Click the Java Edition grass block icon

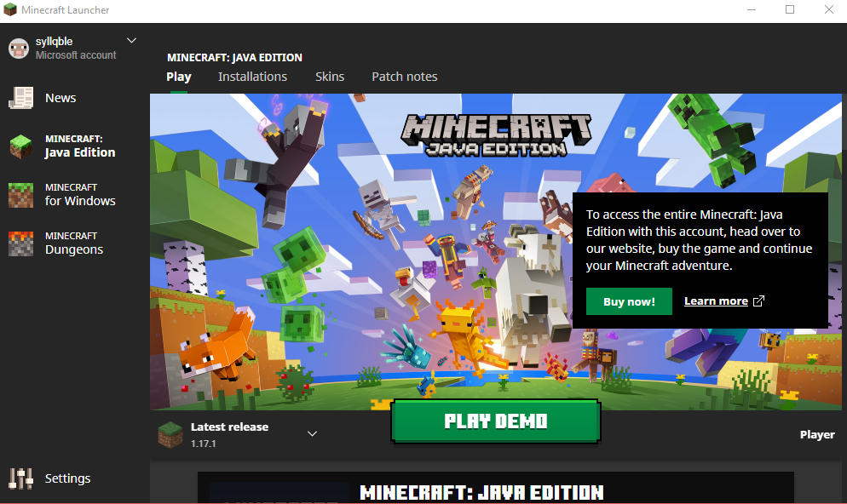click(20, 146)
